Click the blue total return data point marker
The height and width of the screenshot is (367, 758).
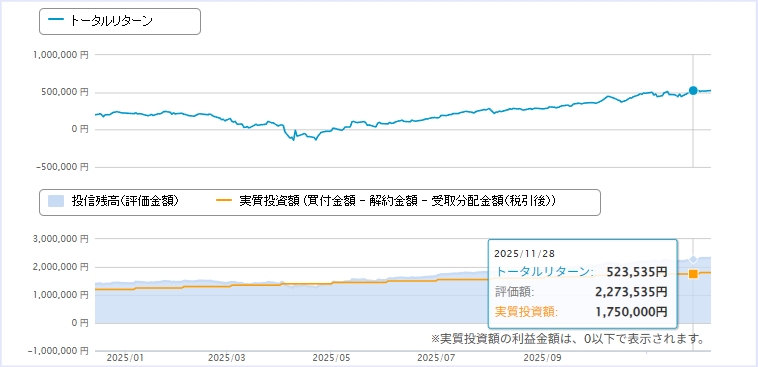coord(693,90)
